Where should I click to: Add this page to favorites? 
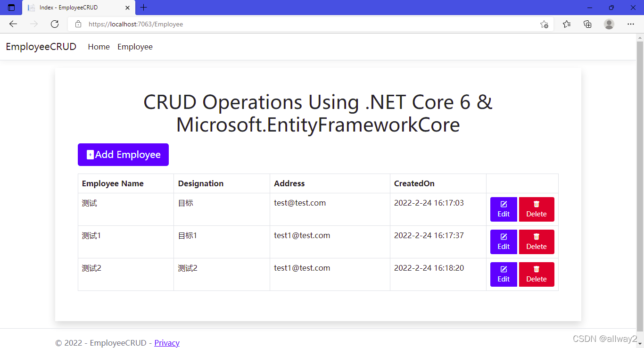click(544, 24)
